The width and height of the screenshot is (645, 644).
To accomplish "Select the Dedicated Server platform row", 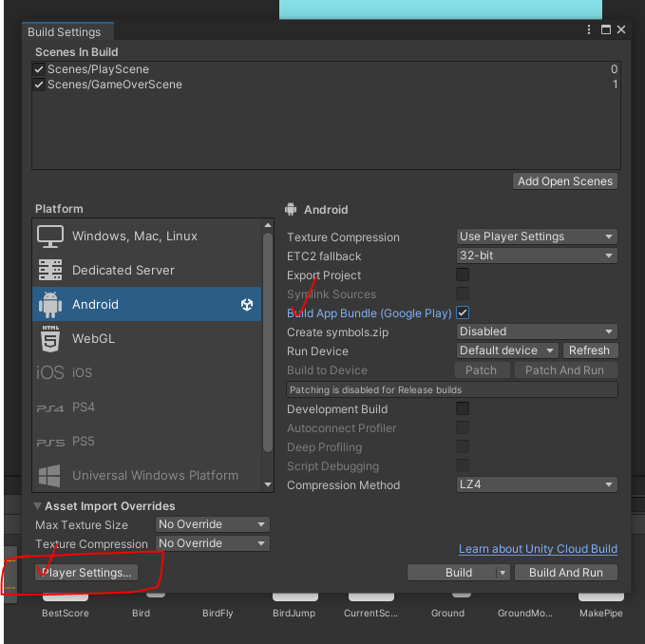I will [x=147, y=270].
